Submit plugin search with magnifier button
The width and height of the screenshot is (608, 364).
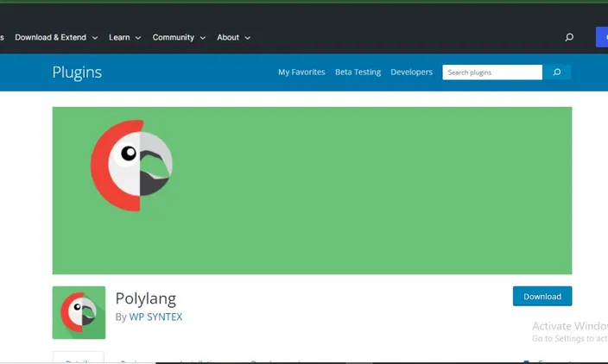pos(556,72)
